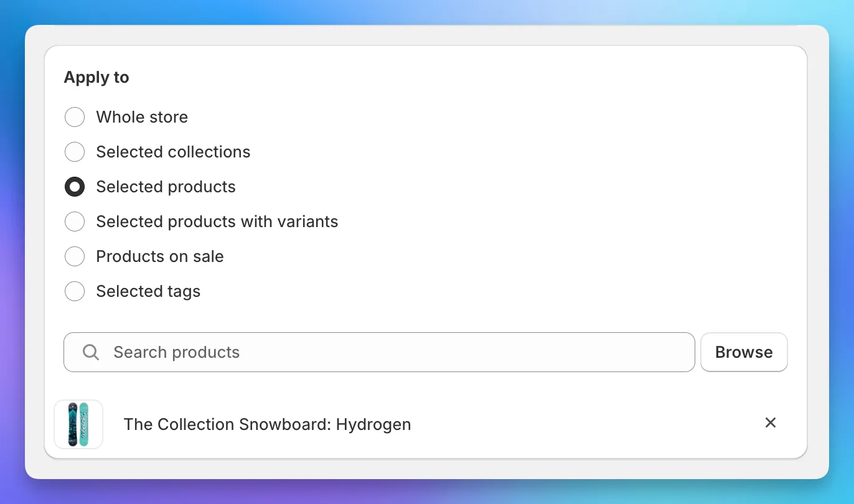Click the Whole store label text
This screenshot has height=504, width=854.
(142, 117)
